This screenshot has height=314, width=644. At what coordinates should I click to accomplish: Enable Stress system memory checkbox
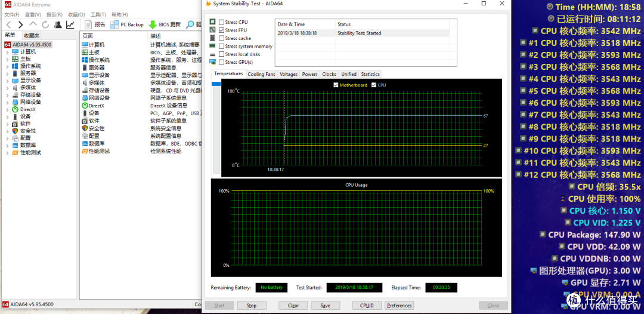222,46
